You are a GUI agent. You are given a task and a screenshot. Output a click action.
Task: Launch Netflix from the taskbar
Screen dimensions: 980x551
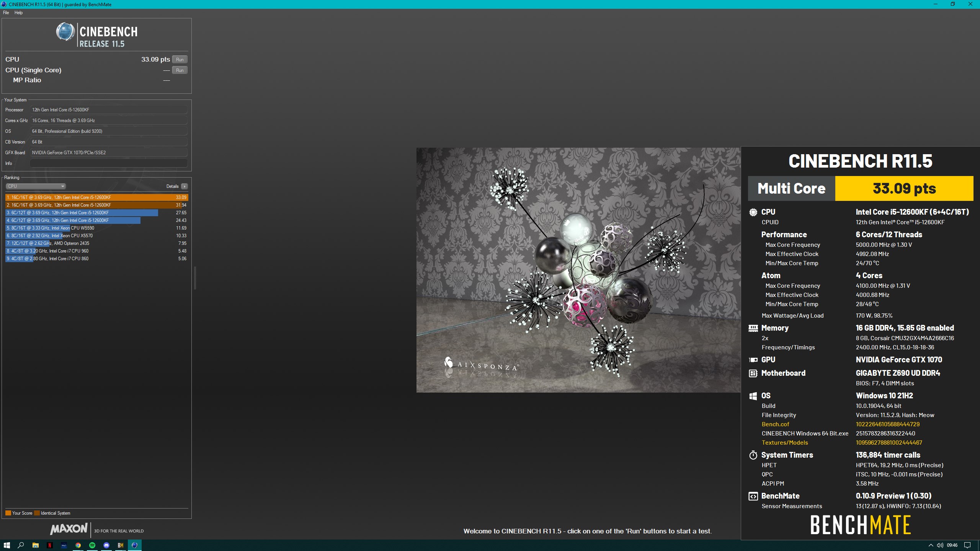click(49, 545)
